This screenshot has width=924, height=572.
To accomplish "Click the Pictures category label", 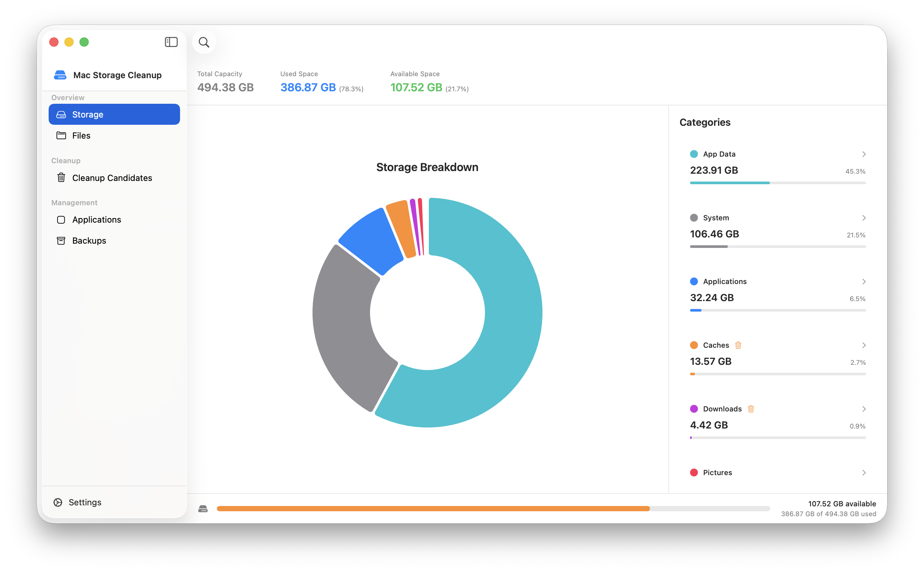I will [x=717, y=473].
